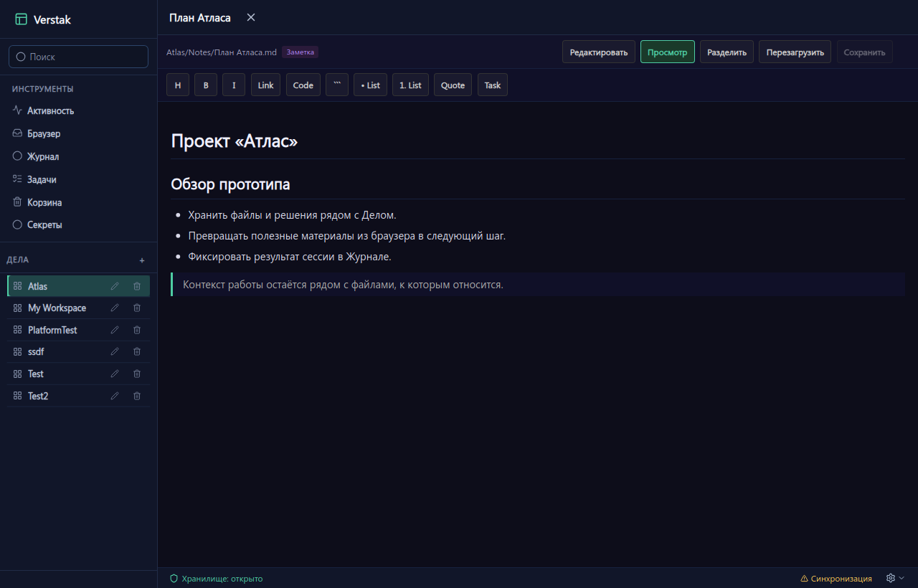Viewport: 918px width, 588px height.
Task: Insert a Link
Action: pos(266,85)
